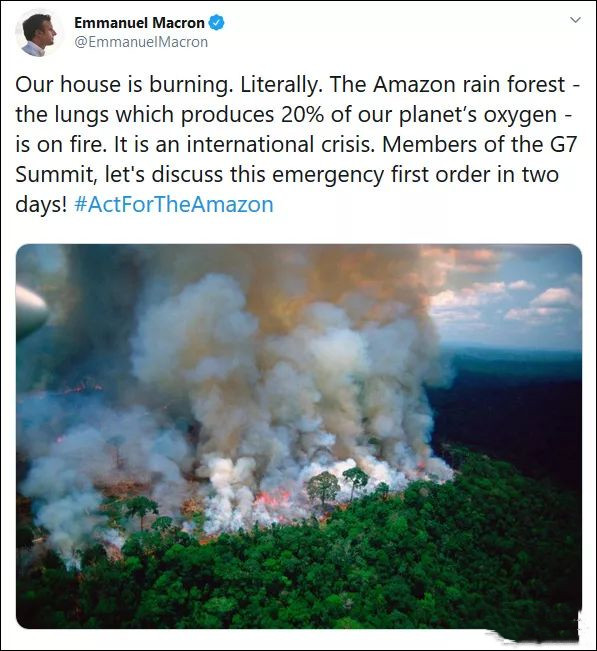Click the aircraft wing tip in photo

point(31,311)
